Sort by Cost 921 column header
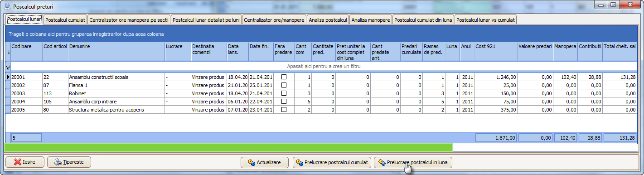Screen dimensions: 644x175 point(496,52)
